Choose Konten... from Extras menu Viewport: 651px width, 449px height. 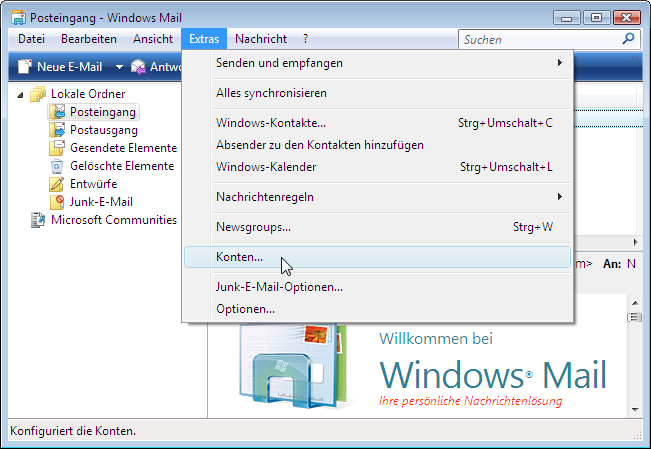[x=239, y=257]
